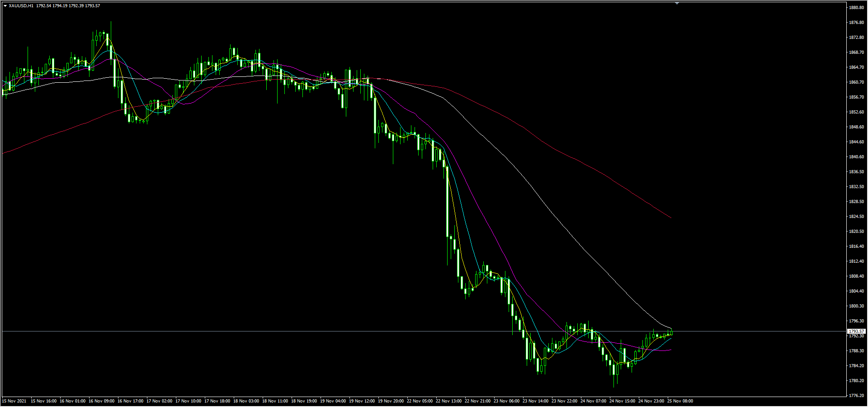Click the 1796.30 price scale label

pyautogui.click(x=856, y=321)
